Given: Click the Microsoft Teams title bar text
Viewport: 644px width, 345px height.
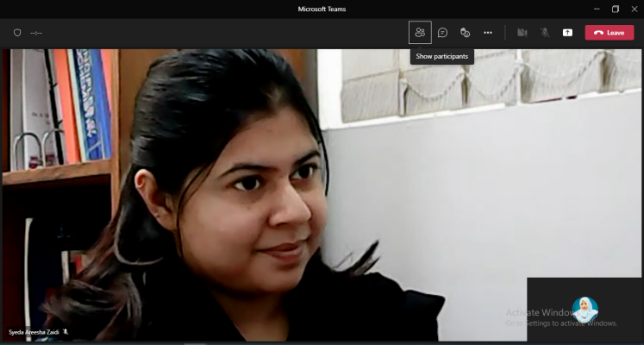Looking at the screenshot, I should [322, 9].
